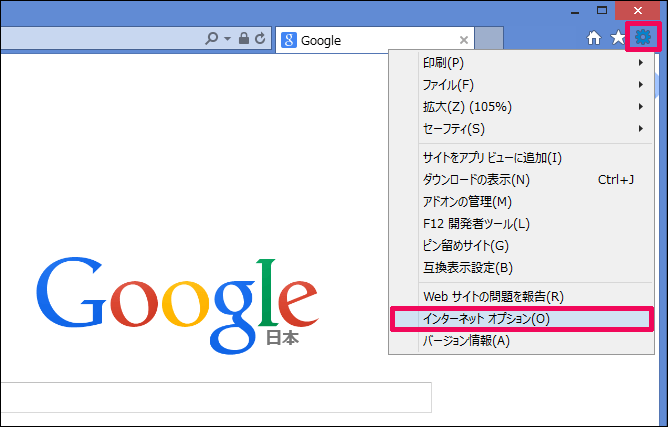The image size is (668, 427).
Task: Click the Google 日本 logo
Action: click(177, 305)
